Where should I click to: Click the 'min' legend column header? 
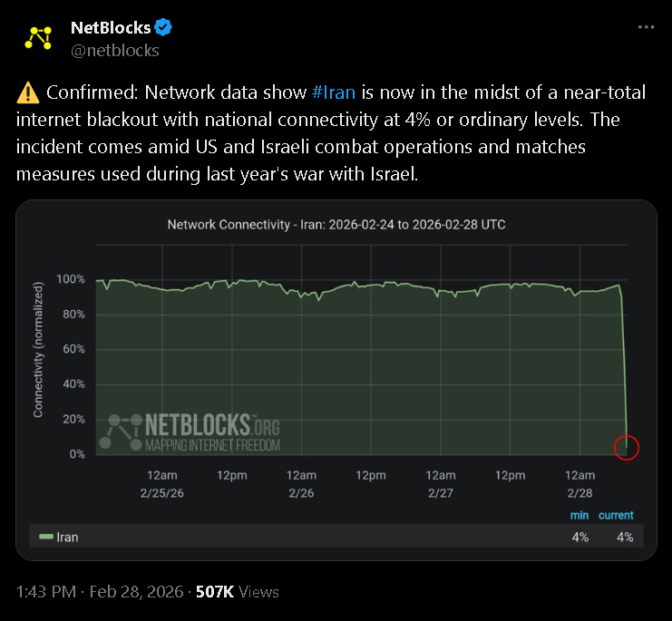(x=579, y=515)
